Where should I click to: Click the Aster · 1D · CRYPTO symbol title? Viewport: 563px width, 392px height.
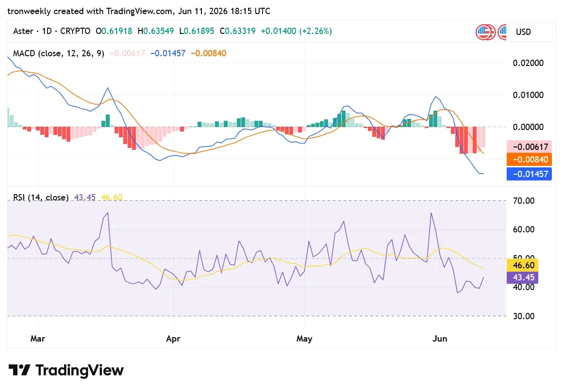(x=52, y=31)
